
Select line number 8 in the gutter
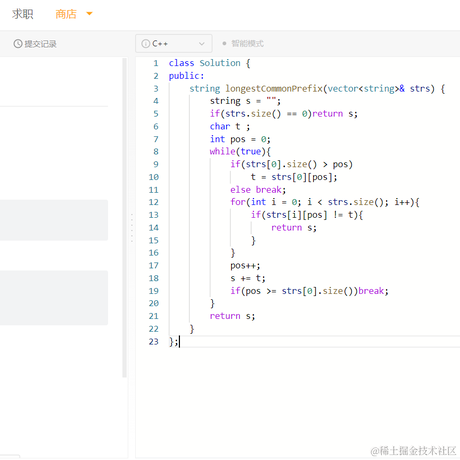[x=156, y=151]
